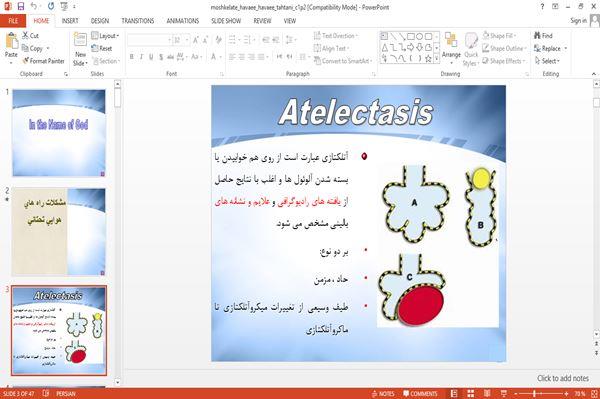Click the zoom slider handle
Viewport: 600px width, 399px height.
click(x=535, y=393)
